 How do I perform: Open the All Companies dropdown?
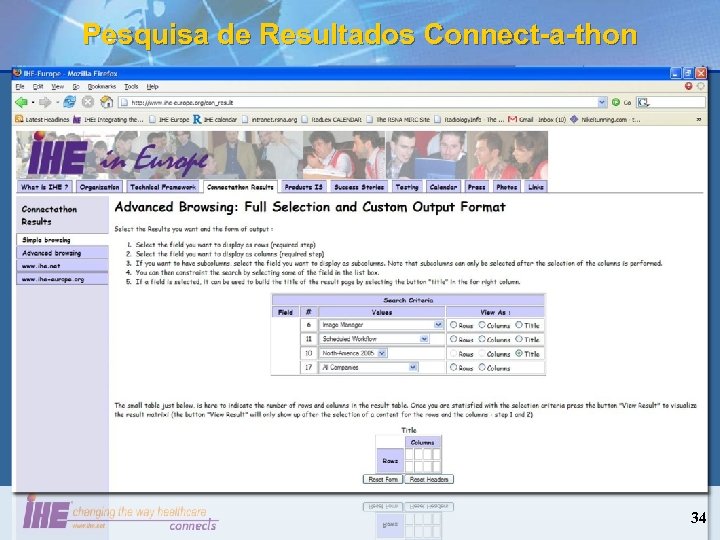369,367
